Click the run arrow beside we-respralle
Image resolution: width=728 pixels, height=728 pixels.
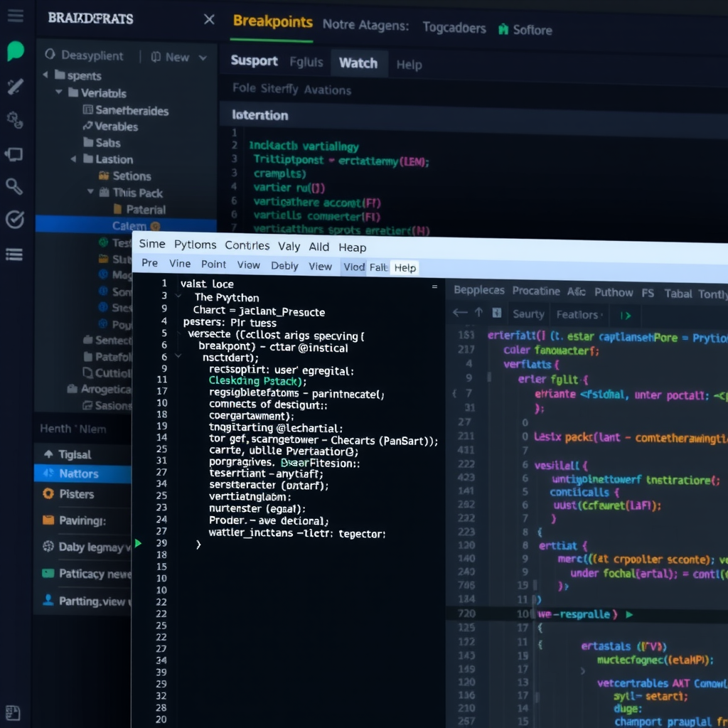pos(628,614)
